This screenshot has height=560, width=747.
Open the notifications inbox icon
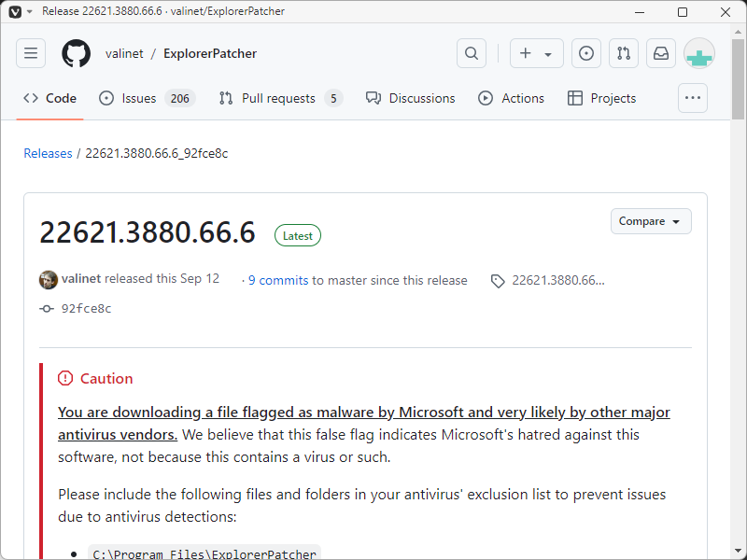coord(661,53)
